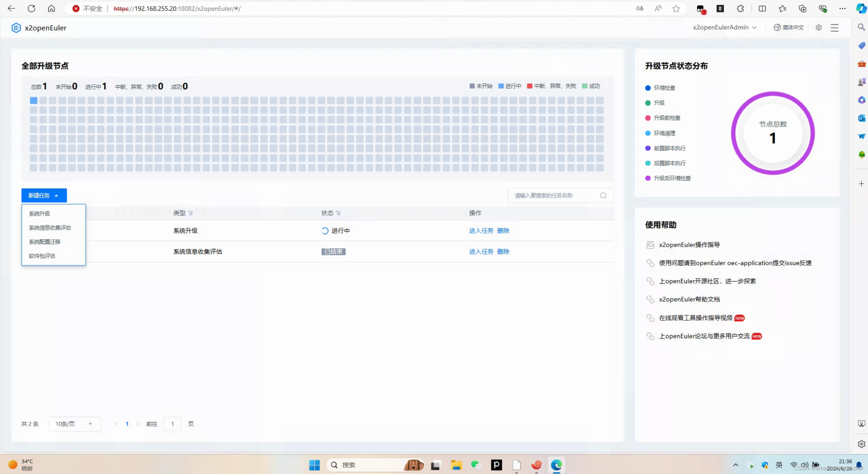This screenshot has height=474, width=868.
Task: Click the not-secure warning icon in address bar
Action: (76, 8)
